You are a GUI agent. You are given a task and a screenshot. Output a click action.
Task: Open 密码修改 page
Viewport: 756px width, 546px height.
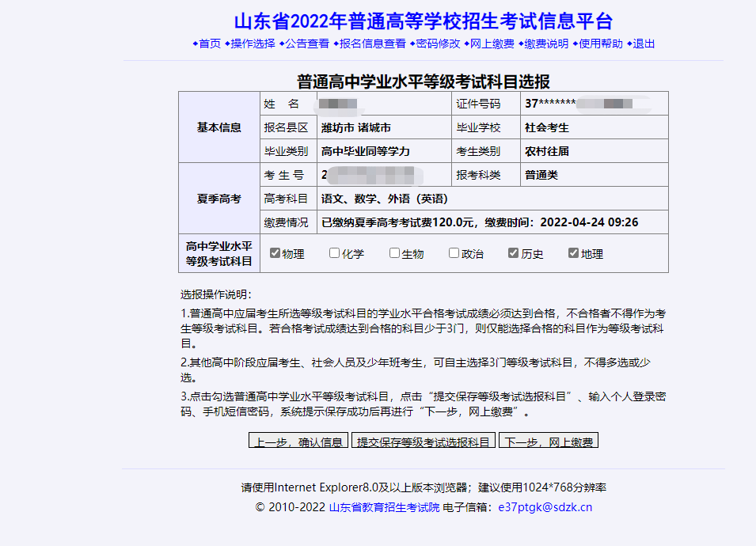click(x=438, y=44)
